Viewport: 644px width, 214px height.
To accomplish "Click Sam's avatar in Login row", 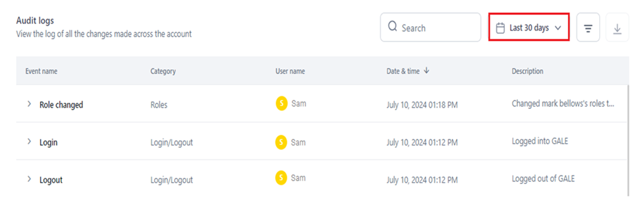I will coord(281,142).
